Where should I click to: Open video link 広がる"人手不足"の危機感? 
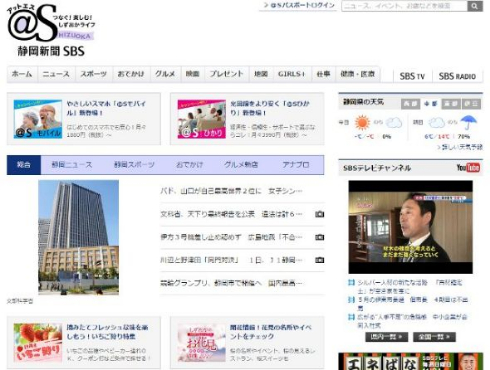tap(413, 321)
